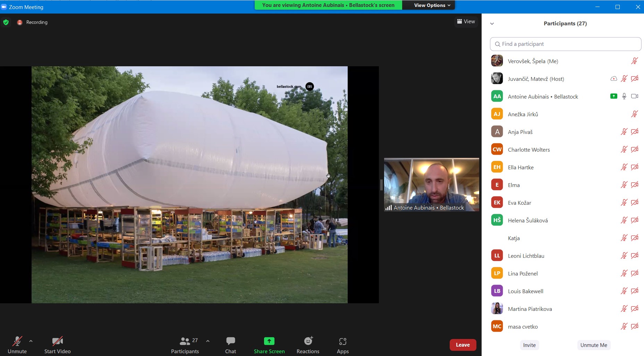
Task: Click the Invite button
Action: click(x=529, y=345)
